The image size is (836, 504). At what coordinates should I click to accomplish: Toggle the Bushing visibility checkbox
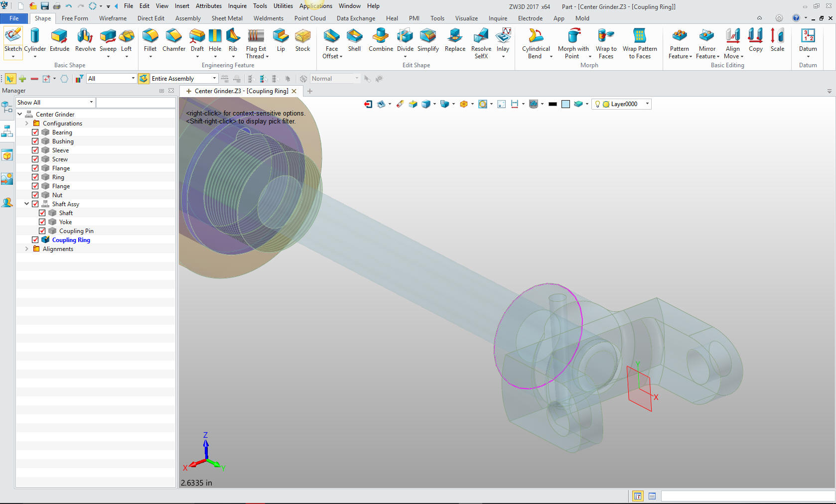tap(35, 141)
